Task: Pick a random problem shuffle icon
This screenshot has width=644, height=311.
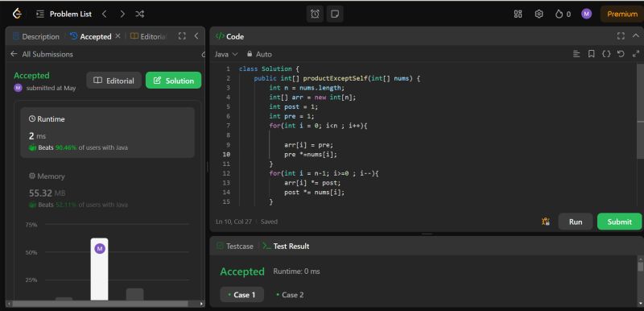Action: (x=139, y=14)
